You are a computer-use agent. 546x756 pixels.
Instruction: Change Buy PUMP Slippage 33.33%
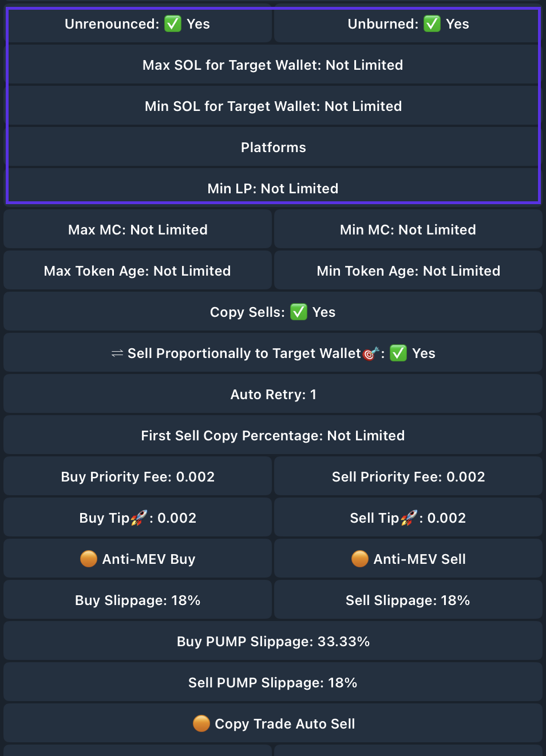point(273,642)
